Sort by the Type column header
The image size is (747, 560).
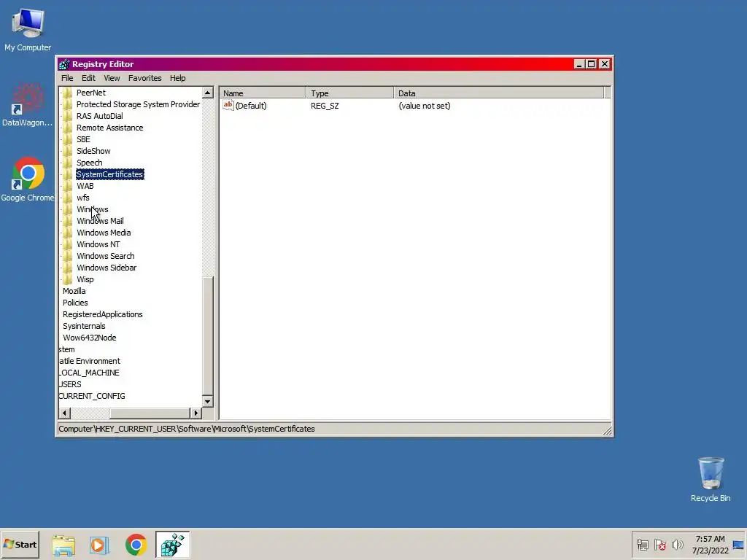350,93
